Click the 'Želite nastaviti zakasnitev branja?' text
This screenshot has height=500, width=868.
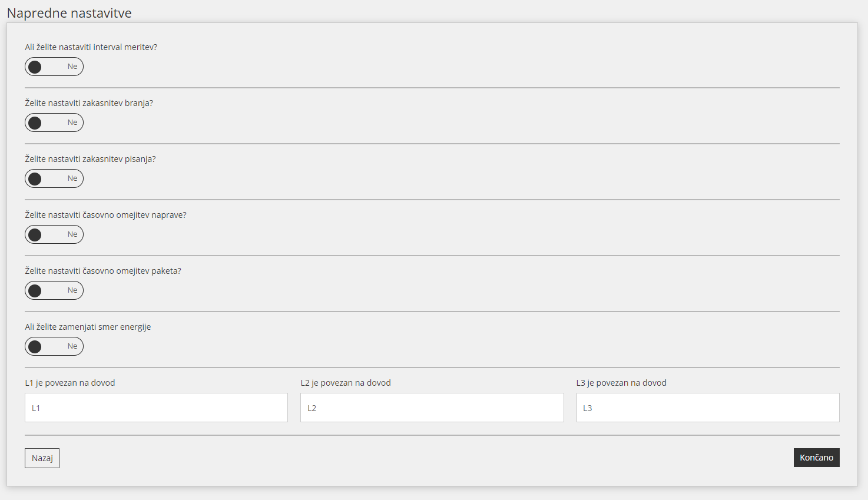89,103
